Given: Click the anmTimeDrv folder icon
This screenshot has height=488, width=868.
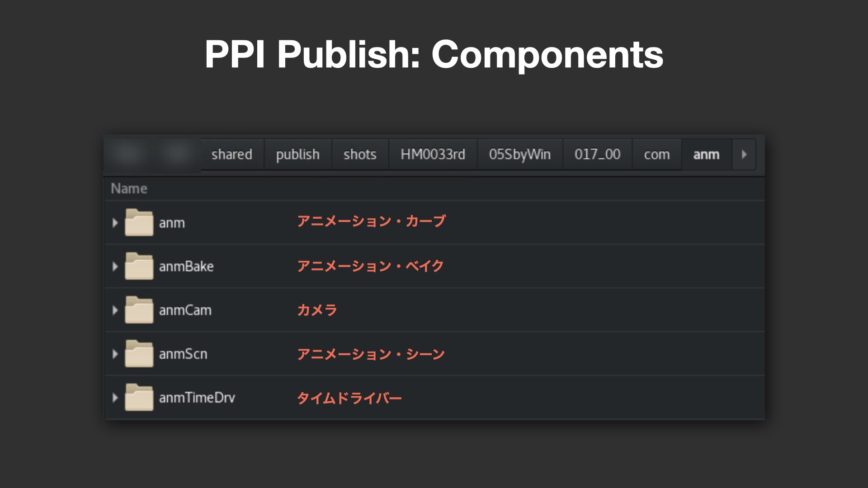Looking at the screenshot, I should (x=139, y=397).
